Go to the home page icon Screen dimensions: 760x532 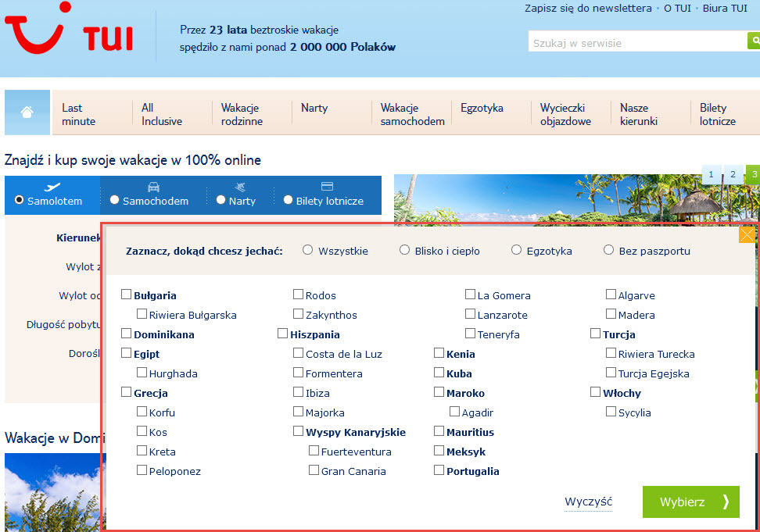27,112
